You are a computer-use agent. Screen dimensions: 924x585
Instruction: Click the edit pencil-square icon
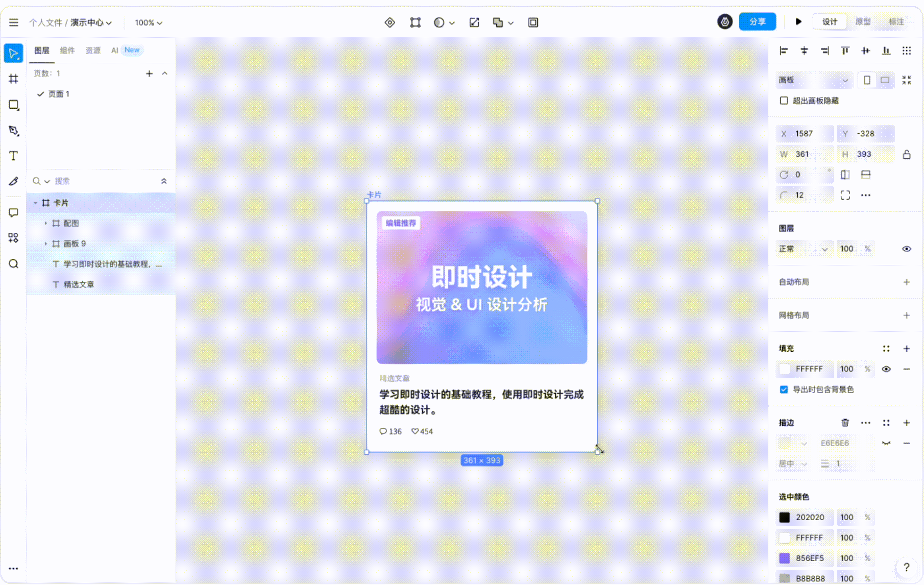[x=474, y=22]
